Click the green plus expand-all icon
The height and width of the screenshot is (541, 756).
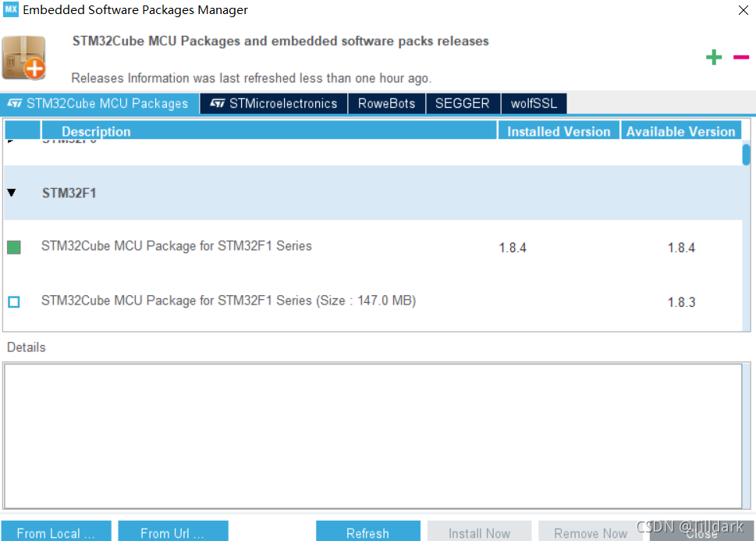(714, 57)
